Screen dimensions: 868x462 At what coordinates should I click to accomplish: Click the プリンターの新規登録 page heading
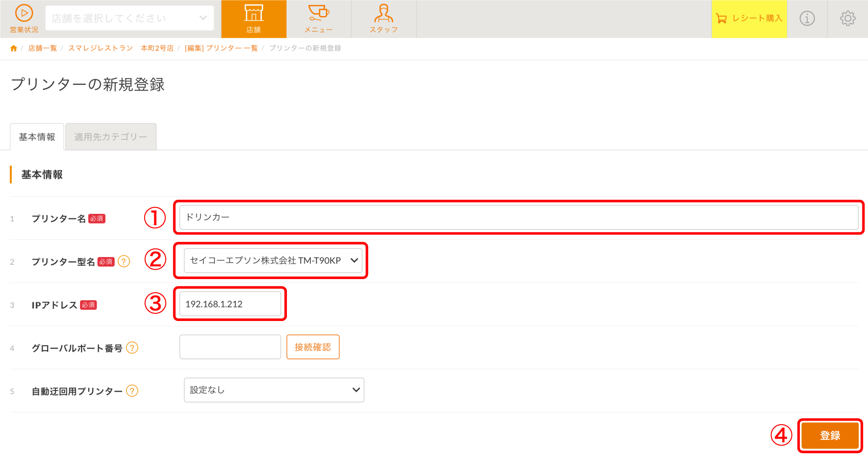tap(88, 84)
